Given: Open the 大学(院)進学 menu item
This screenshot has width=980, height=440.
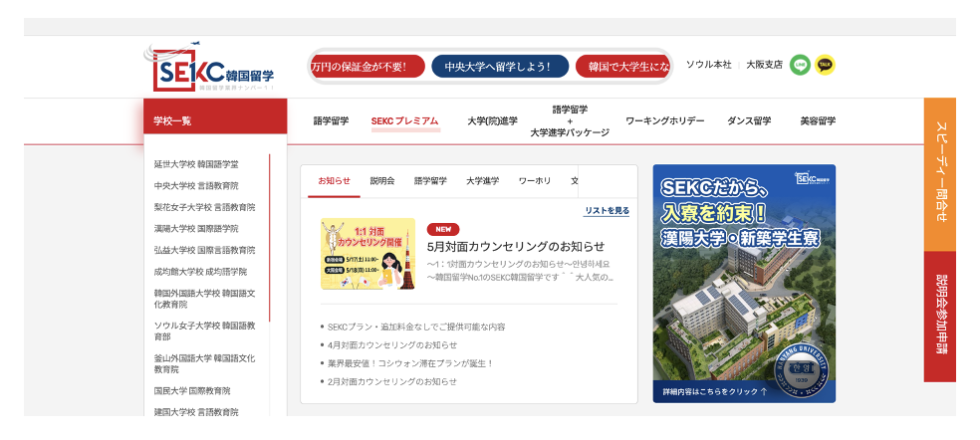Looking at the screenshot, I should tap(493, 121).
